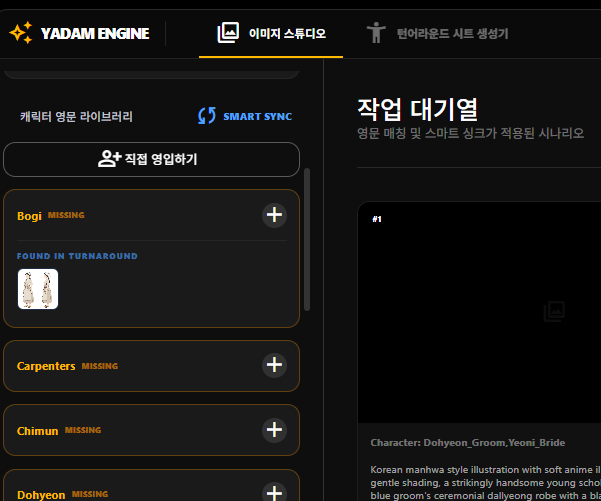Screen dimensions: 601x501
Task: Add the missing Chimun character with plus
Action: point(274,430)
